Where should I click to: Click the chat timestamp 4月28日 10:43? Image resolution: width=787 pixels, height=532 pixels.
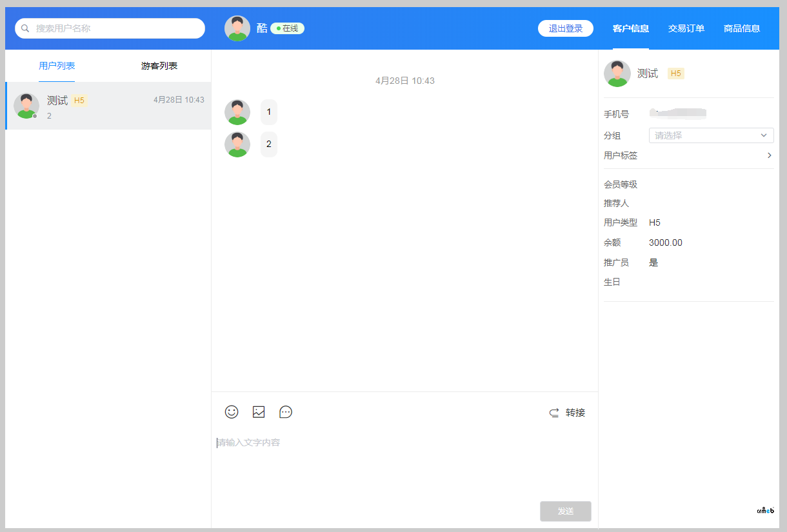click(x=405, y=81)
